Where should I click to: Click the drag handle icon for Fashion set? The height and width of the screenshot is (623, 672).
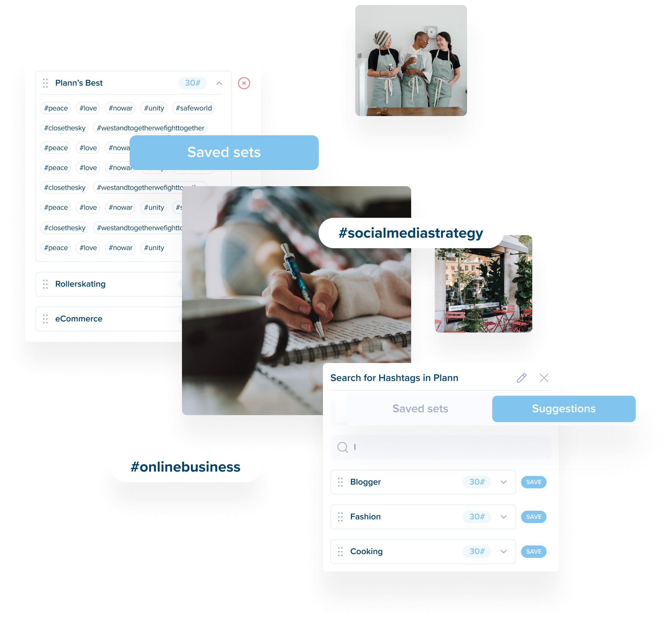click(x=341, y=517)
